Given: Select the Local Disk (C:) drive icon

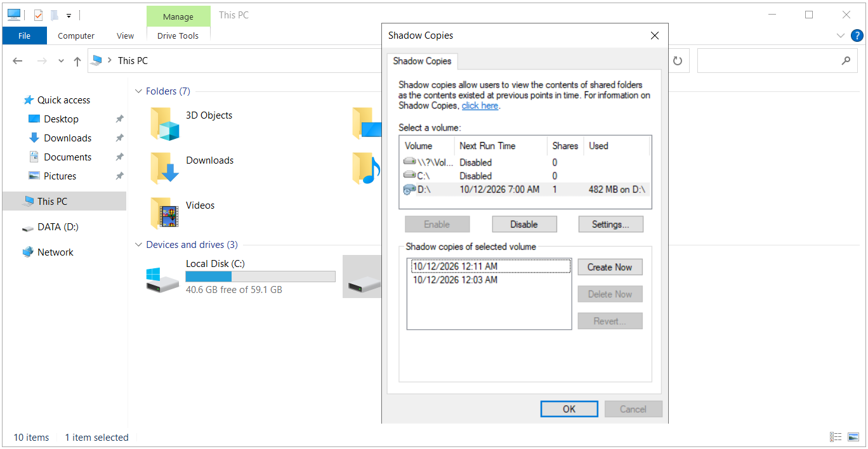Looking at the screenshot, I should 162,280.
